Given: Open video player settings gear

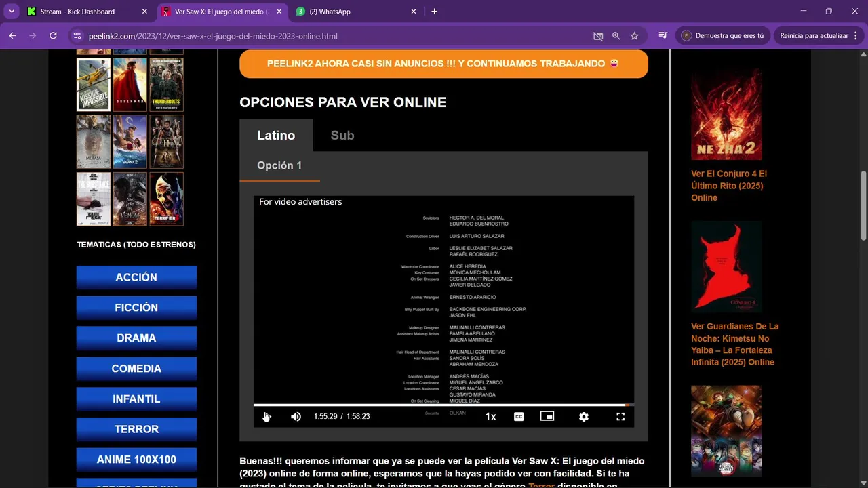Looking at the screenshot, I should tap(584, 417).
